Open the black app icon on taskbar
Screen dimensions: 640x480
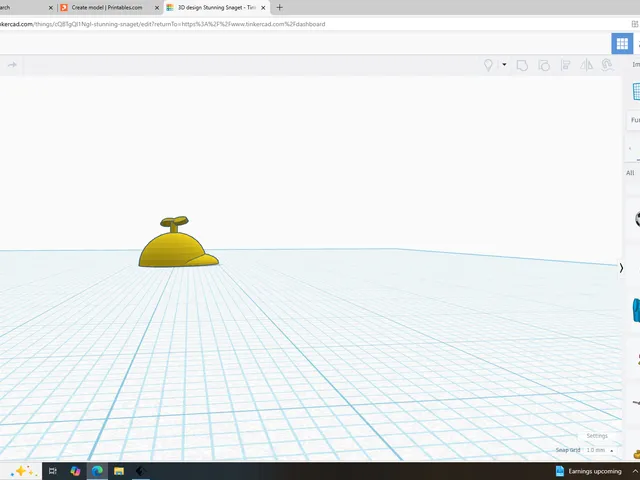point(140,471)
